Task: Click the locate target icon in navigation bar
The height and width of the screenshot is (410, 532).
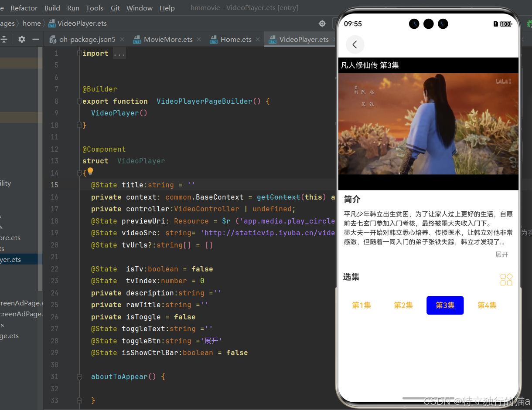Action: (x=322, y=24)
